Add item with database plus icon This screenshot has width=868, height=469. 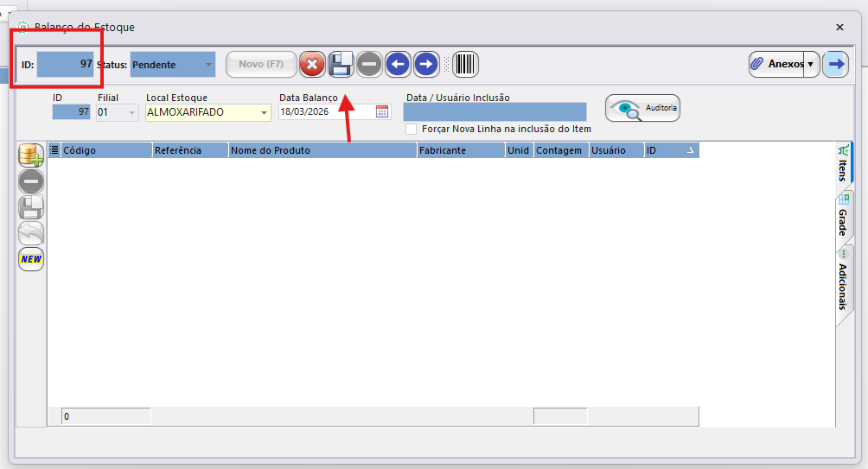click(x=31, y=155)
